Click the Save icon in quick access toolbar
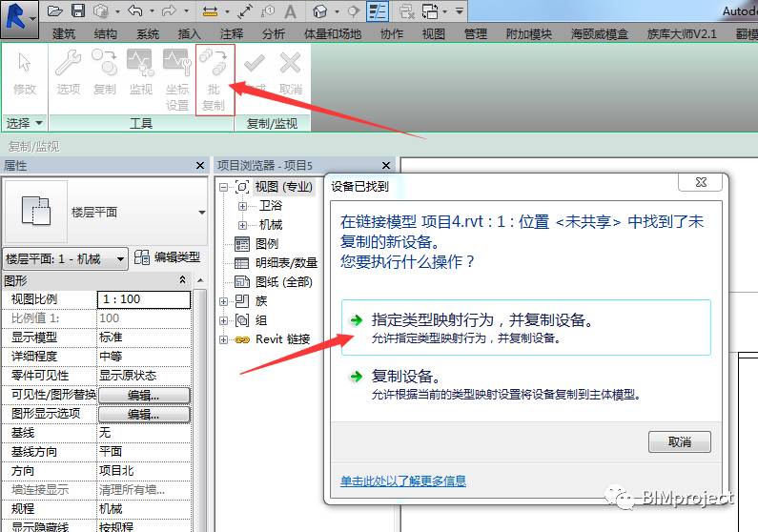758x532 pixels. click(78, 11)
